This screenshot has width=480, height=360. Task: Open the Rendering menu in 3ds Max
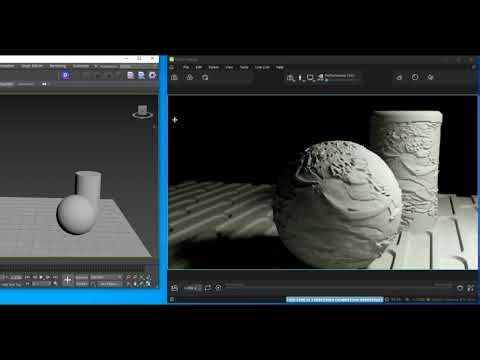[58, 66]
